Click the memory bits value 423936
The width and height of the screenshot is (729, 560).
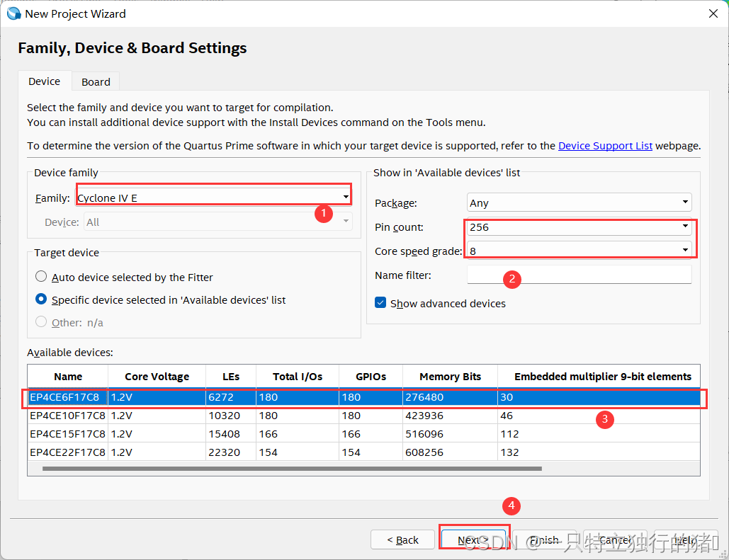click(x=424, y=416)
